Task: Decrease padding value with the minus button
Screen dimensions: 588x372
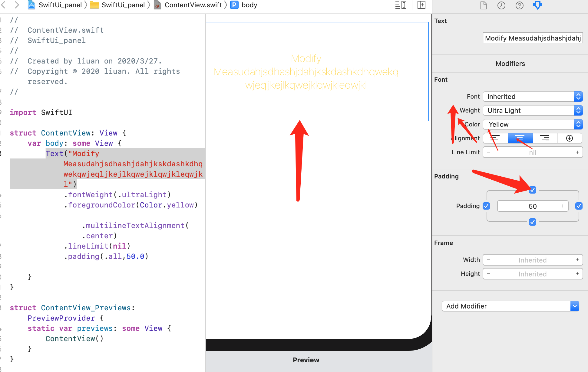Action: coord(503,206)
